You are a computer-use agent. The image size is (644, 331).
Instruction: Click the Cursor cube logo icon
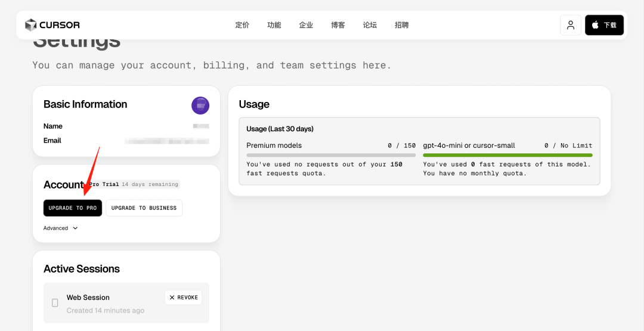30,25
